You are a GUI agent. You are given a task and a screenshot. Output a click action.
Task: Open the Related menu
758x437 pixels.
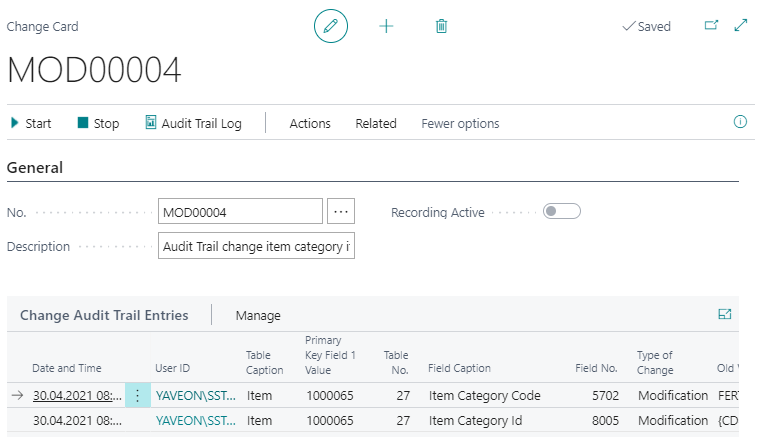click(x=376, y=123)
